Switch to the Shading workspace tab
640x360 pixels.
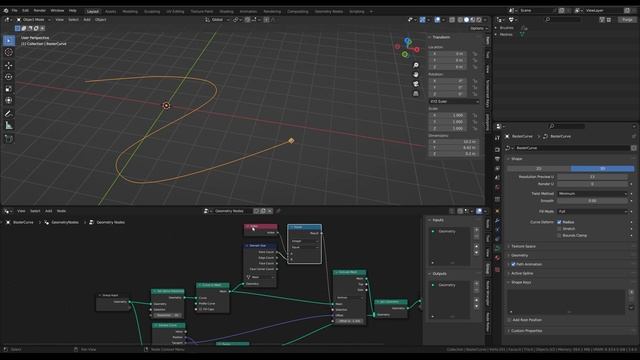click(x=226, y=11)
